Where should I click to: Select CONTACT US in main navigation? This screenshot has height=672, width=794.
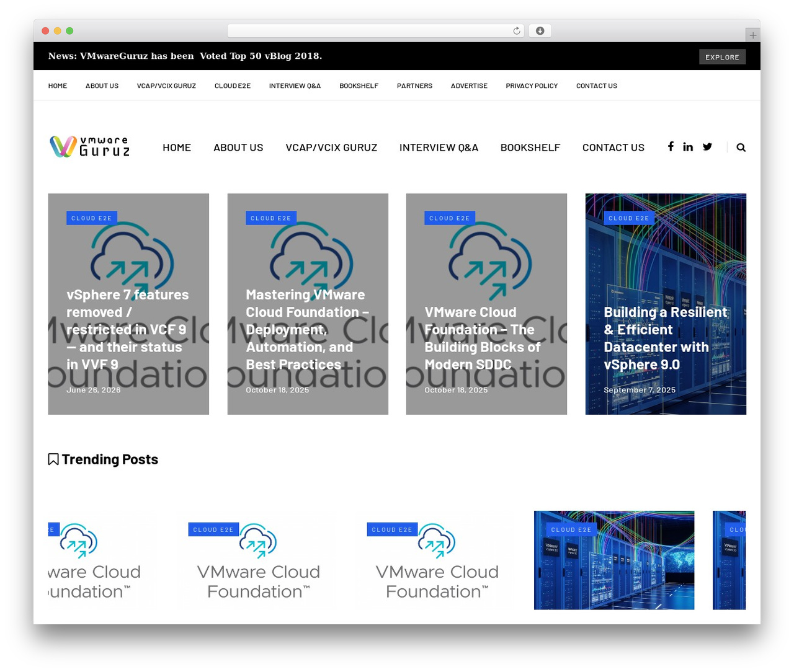(x=613, y=148)
